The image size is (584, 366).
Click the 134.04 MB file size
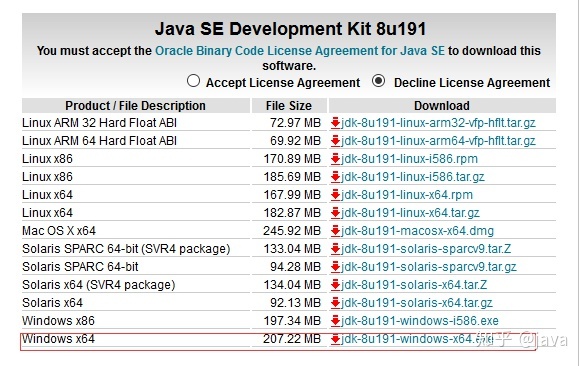292,285
